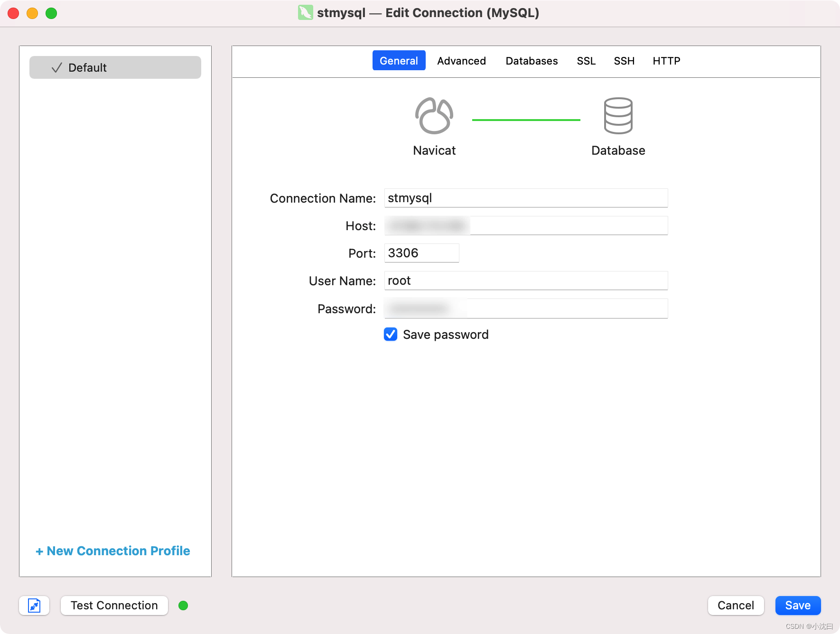Click the Connection Name input field

526,198
